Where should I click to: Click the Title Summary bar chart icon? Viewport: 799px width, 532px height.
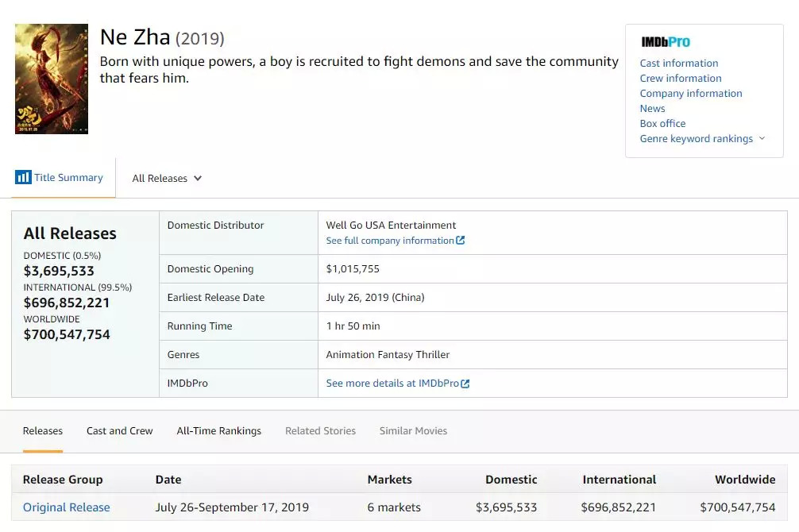click(23, 177)
